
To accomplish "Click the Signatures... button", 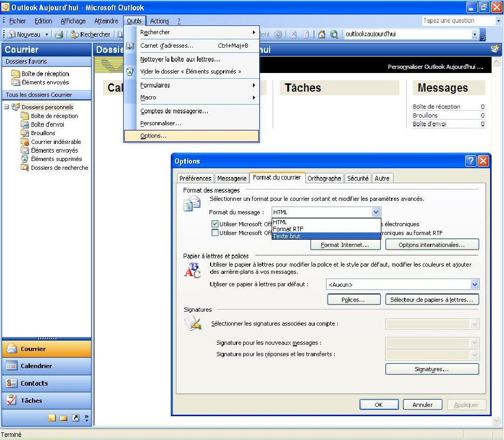I will (x=432, y=369).
